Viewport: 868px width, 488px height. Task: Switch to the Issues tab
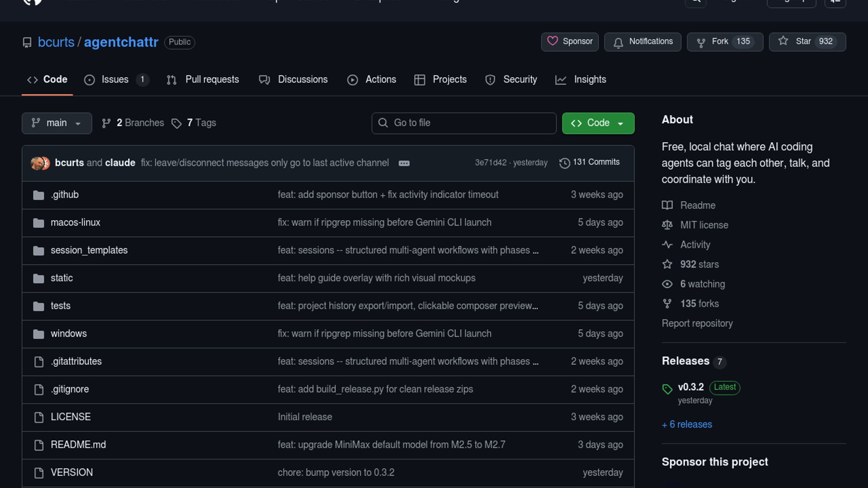click(115, 80)
